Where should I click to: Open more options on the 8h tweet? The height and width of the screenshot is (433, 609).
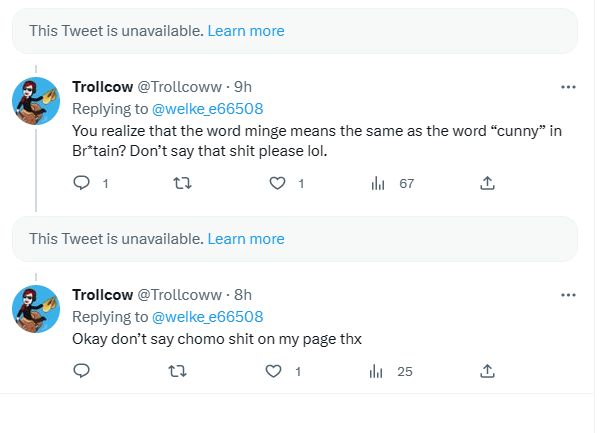pyautogui.click(x=568, y=295)
